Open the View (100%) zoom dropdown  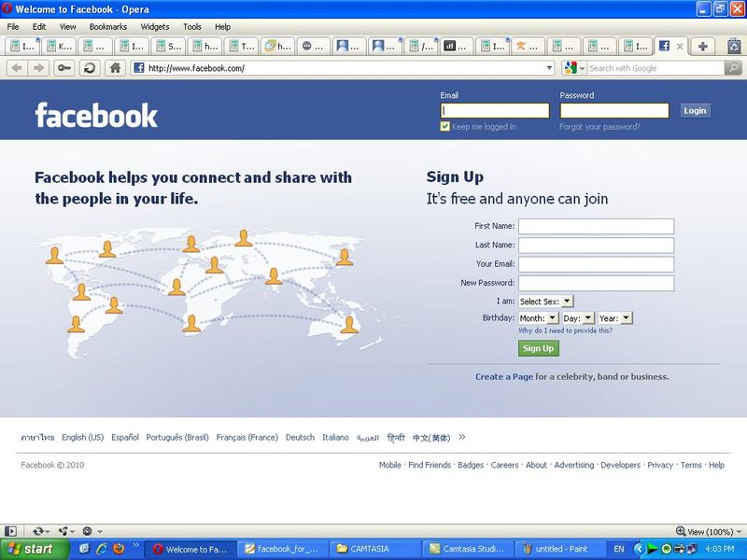(739, 531)
